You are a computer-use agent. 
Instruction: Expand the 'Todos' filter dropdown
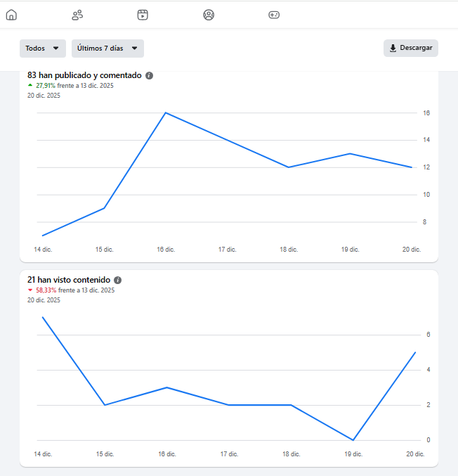coord(42,49)
